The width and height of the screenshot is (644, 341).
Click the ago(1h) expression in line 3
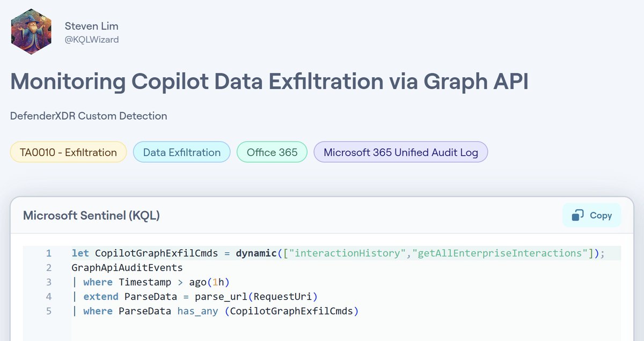(x=210, y=282)
